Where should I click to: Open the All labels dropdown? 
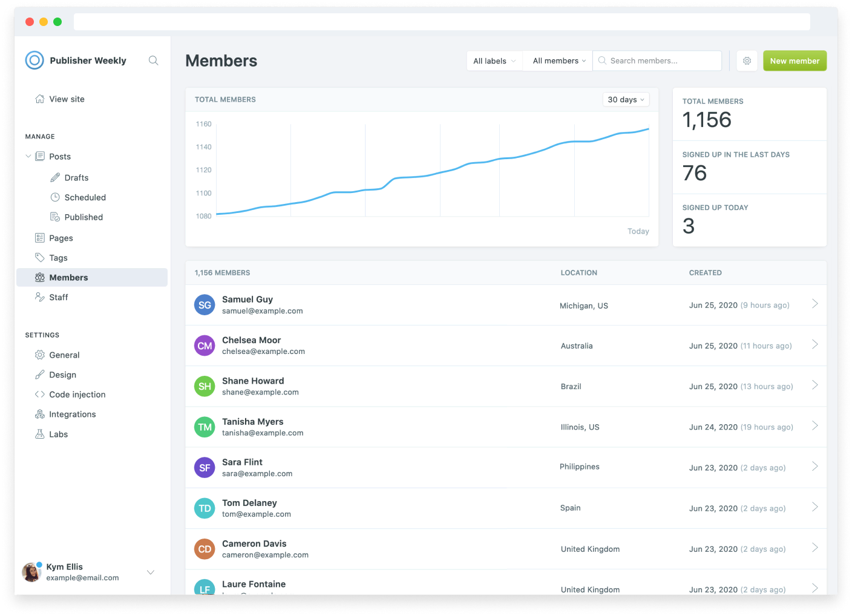click(x=493, y=61)
